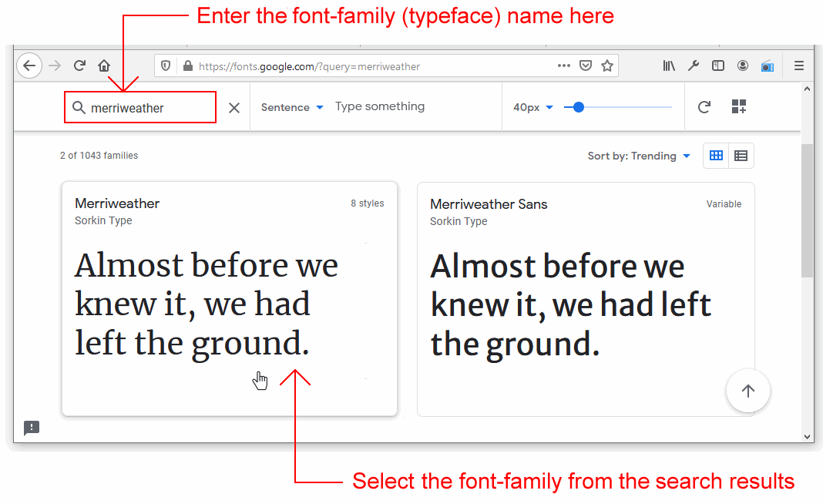Click the scrollbar up arrow
This screenshot has height=504, width=823.
[x=807, y=89]
